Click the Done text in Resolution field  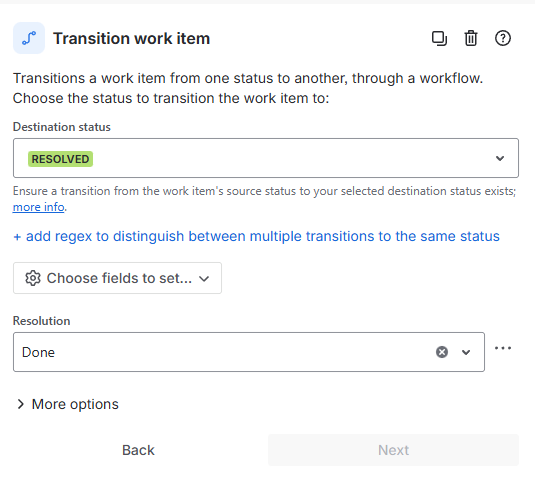[38, 352]
